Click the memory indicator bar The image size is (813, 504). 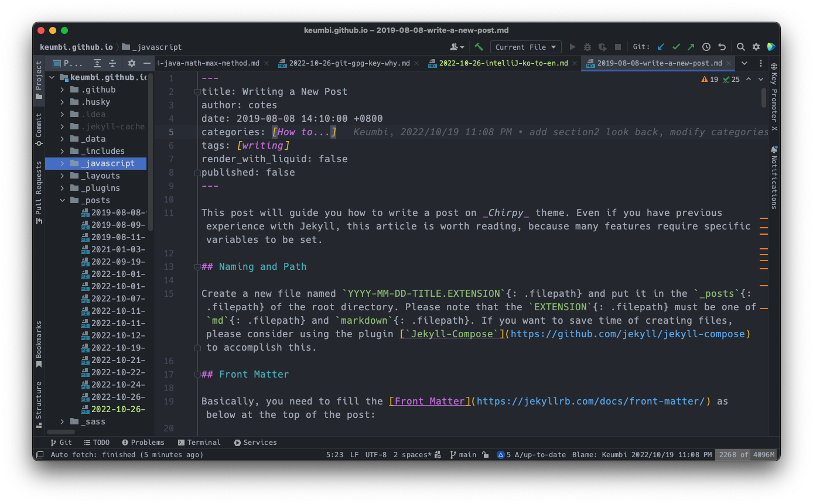click(x=746, y=455)
